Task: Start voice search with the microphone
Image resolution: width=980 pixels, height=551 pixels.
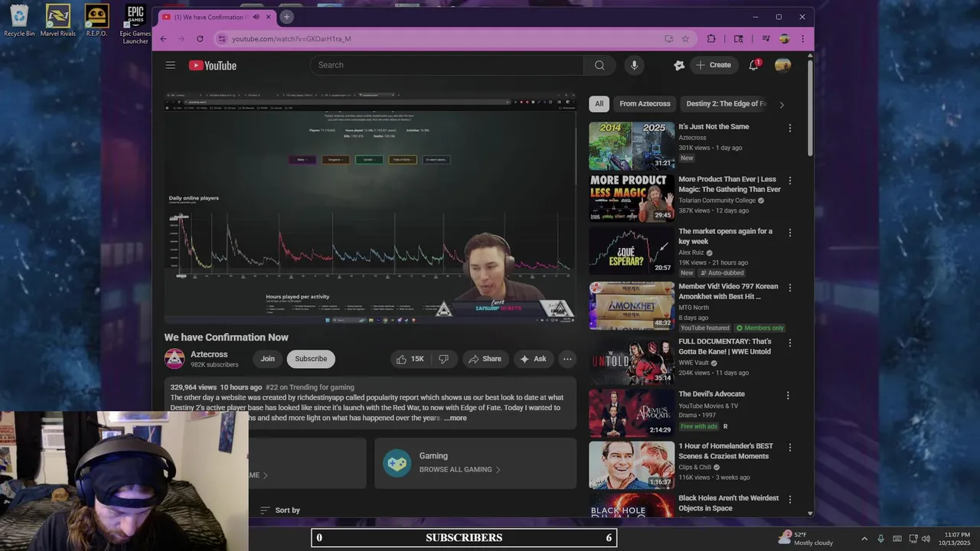Action: click(634, 65)
